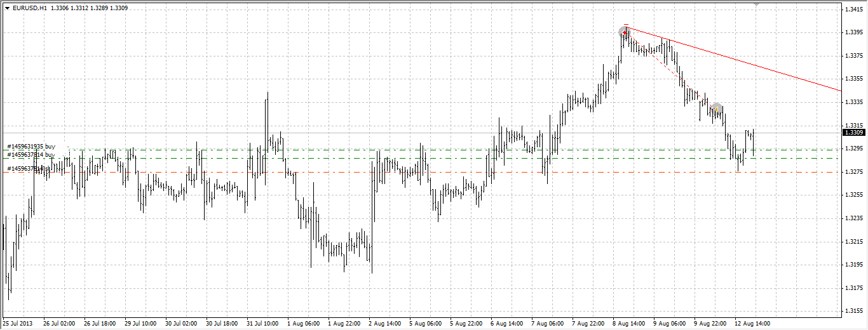
Task: Click the 1 Aug 22:00 time label
Action: pyautogui.click(x=344, y=323)
